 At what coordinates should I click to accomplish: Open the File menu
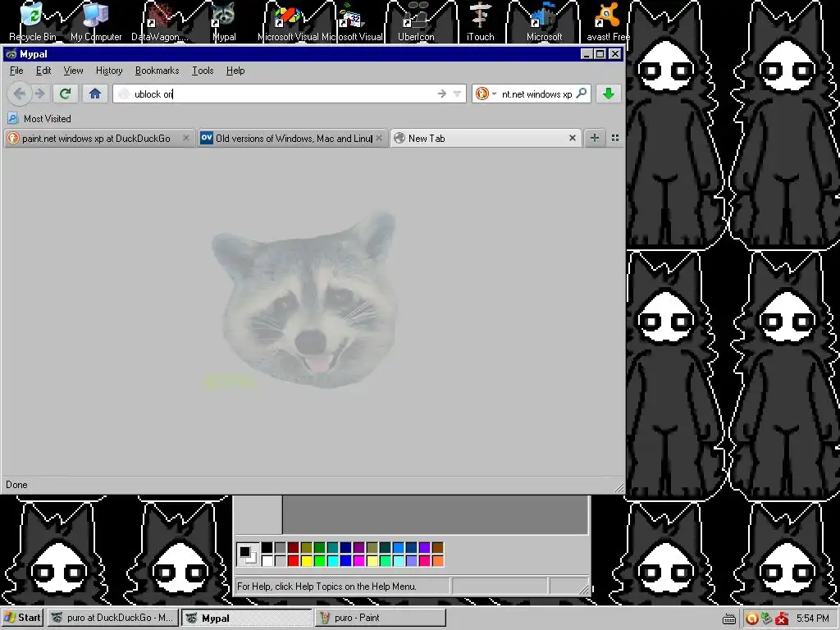(x=16, y=71)
